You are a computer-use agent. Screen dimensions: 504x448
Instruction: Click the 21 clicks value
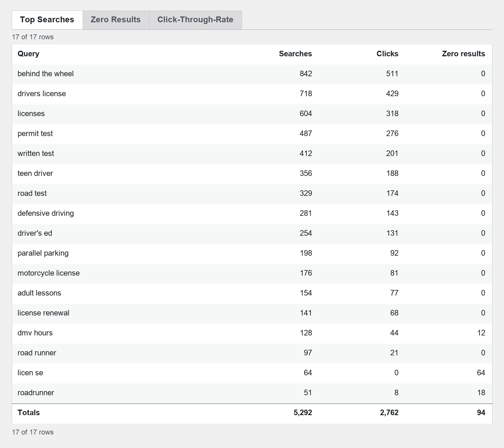tap(394, 353)
